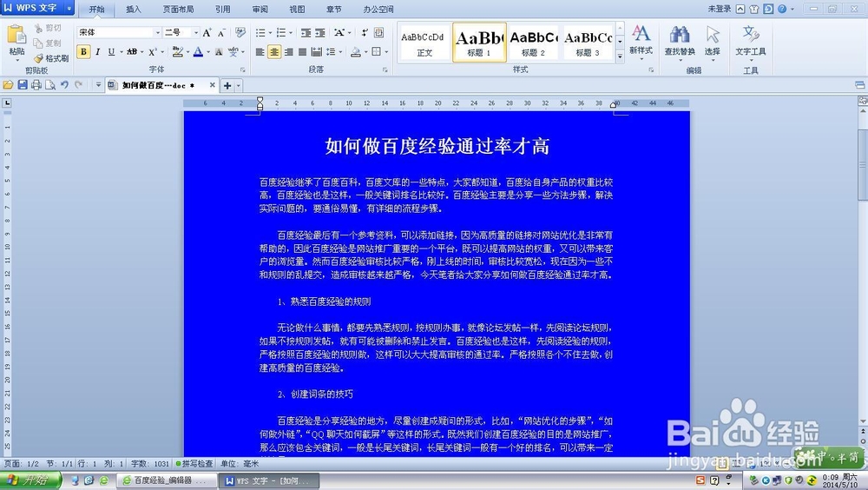Viewport: 868px width, 490px height.
Task: Click the new document plus tab
Action: tap(227, 85)
